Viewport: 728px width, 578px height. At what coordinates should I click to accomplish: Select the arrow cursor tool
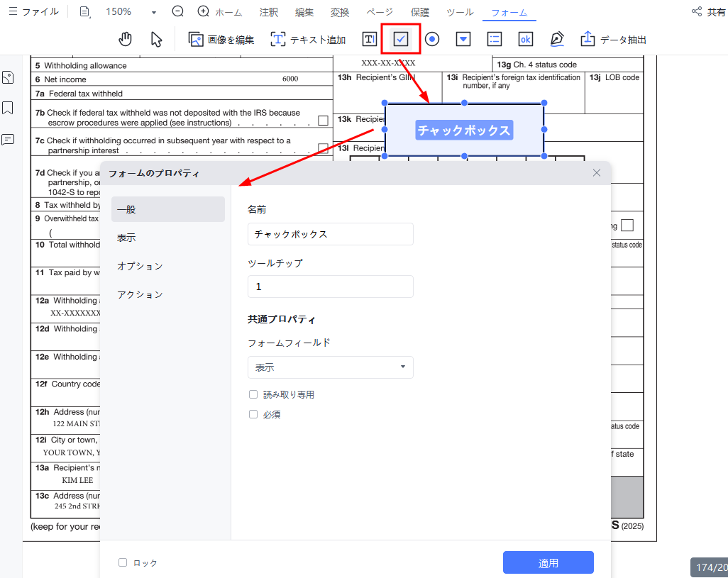157,39
